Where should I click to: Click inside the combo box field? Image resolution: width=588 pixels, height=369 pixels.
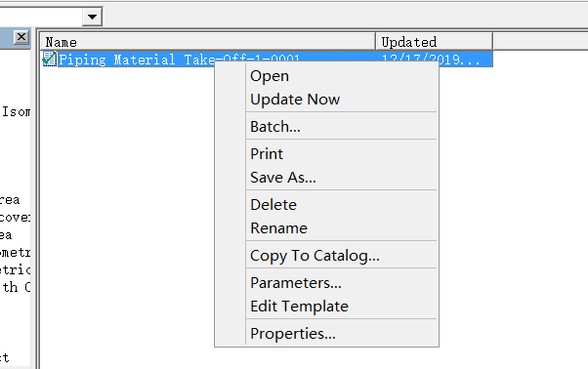40,17
